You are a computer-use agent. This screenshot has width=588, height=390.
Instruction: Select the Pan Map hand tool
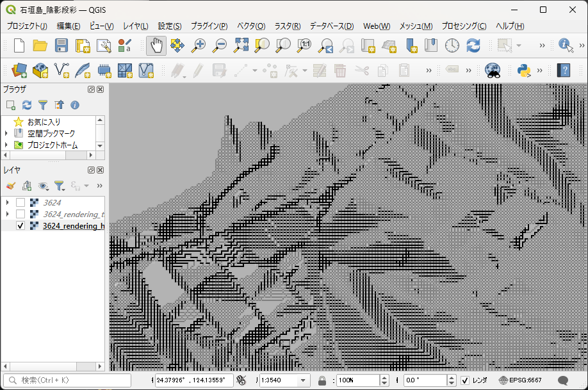pos(156,45)
